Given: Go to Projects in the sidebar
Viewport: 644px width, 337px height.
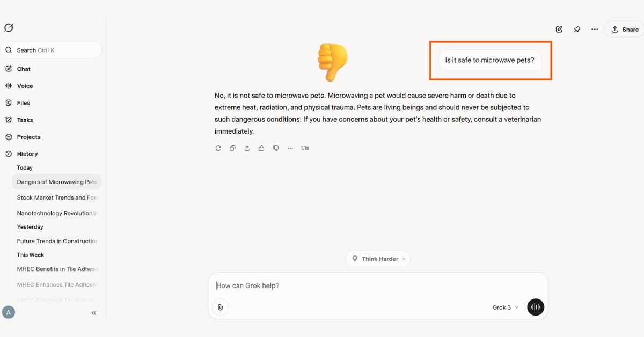Looking at the screenshot, I should point(28,137).
